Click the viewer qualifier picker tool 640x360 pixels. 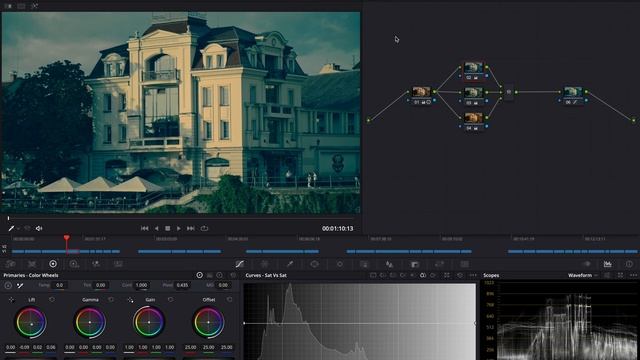coord(11,228)
